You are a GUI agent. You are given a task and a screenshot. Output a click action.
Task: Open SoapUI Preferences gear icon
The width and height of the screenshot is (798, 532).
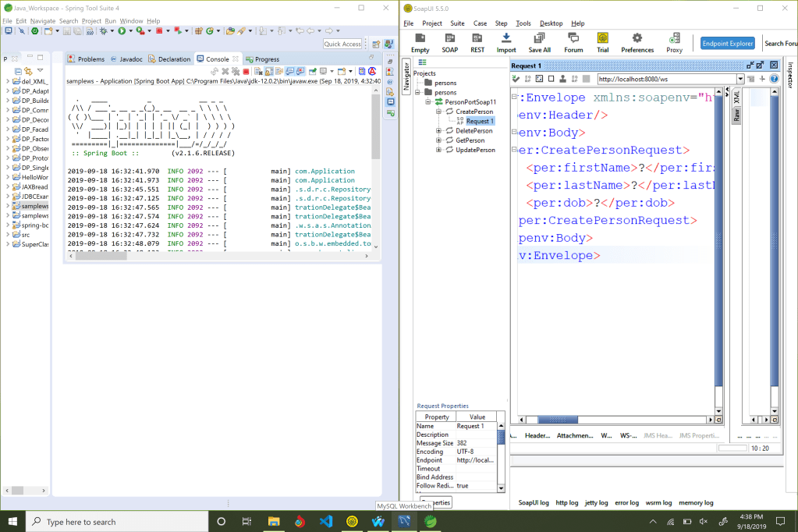point(637,39)
